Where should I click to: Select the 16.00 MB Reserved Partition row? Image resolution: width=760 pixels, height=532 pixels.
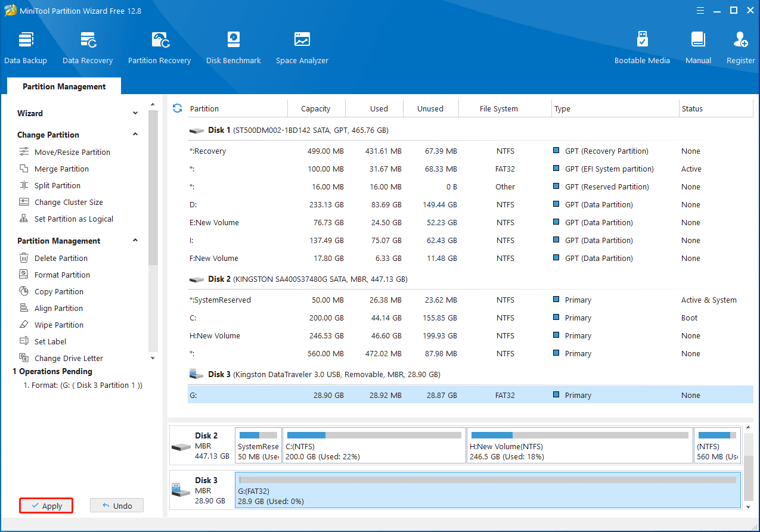click(x=470, y=187)
